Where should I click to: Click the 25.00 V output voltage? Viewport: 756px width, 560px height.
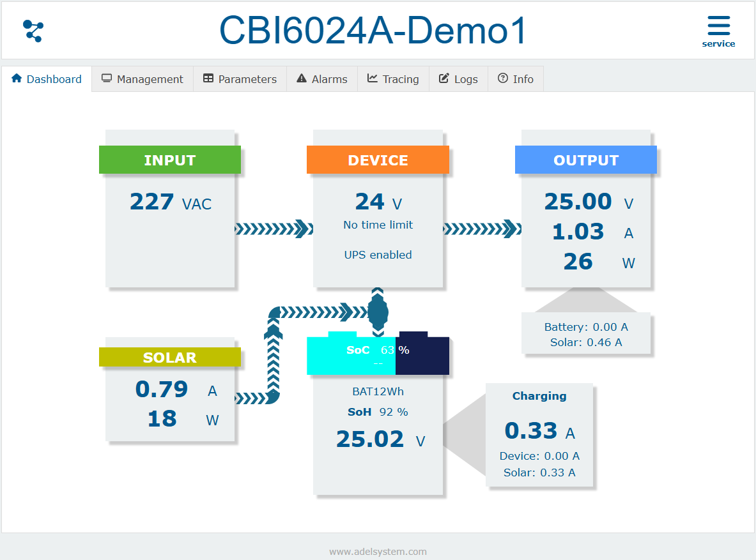[589, 201]
